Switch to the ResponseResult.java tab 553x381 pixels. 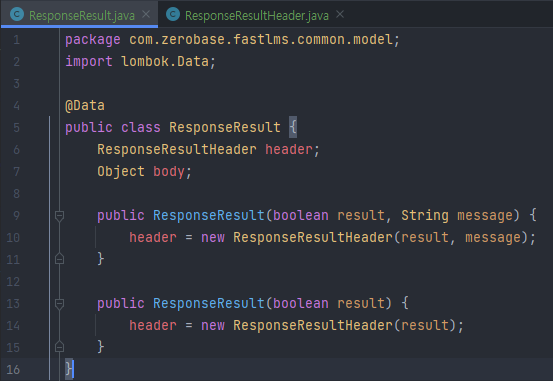(79, 15)
